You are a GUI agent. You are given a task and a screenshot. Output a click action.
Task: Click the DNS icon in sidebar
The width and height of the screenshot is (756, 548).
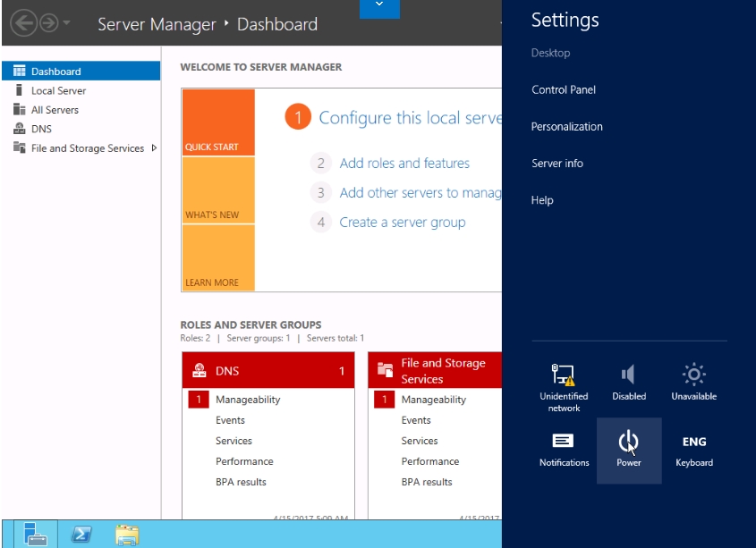click(20, 128)
